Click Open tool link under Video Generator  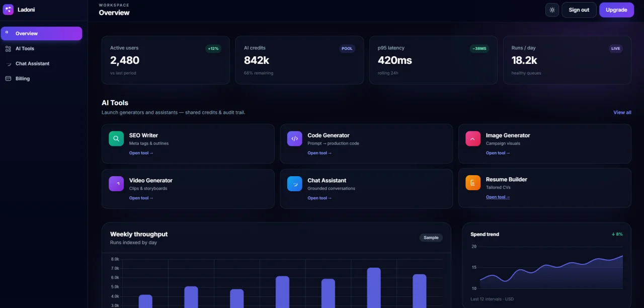coord(141,198)
